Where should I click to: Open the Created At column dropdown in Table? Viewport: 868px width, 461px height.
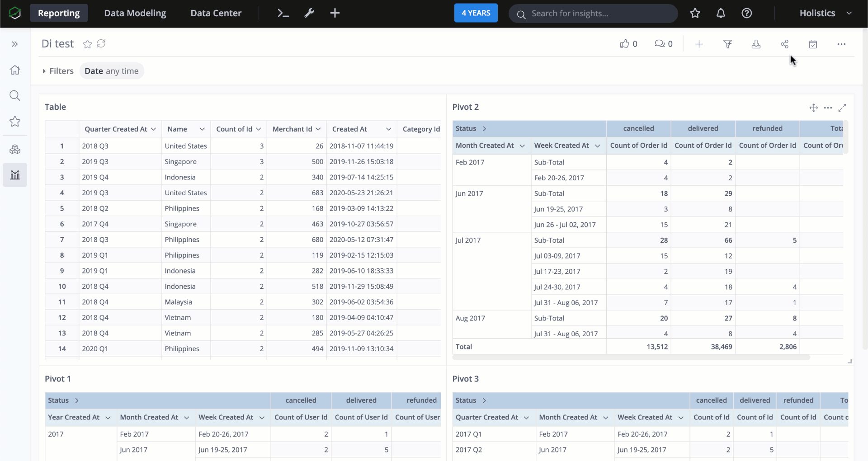pyautogui.click(x=388, y=129)
